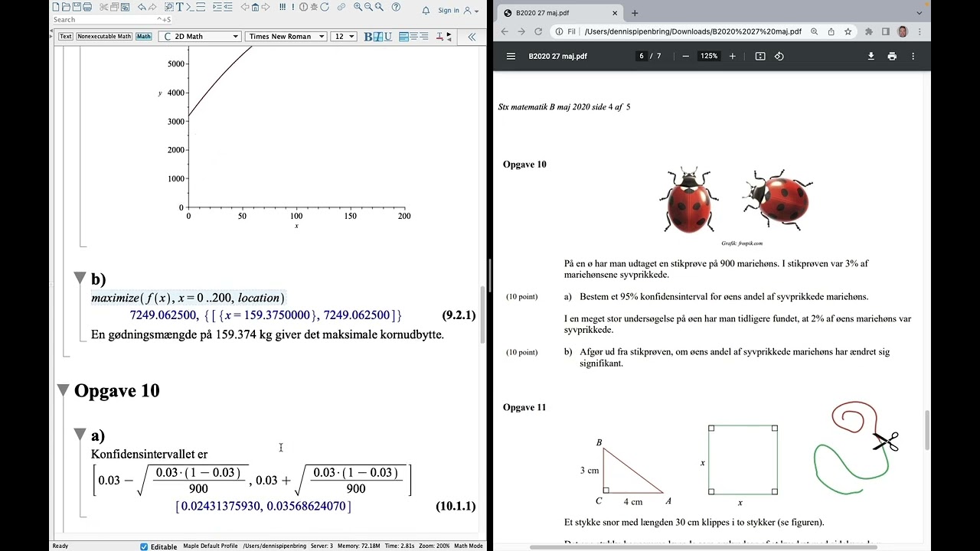Create a new Maple document
Image resolution: width=980 pixels, height=551 pixels.
(56, 7)
